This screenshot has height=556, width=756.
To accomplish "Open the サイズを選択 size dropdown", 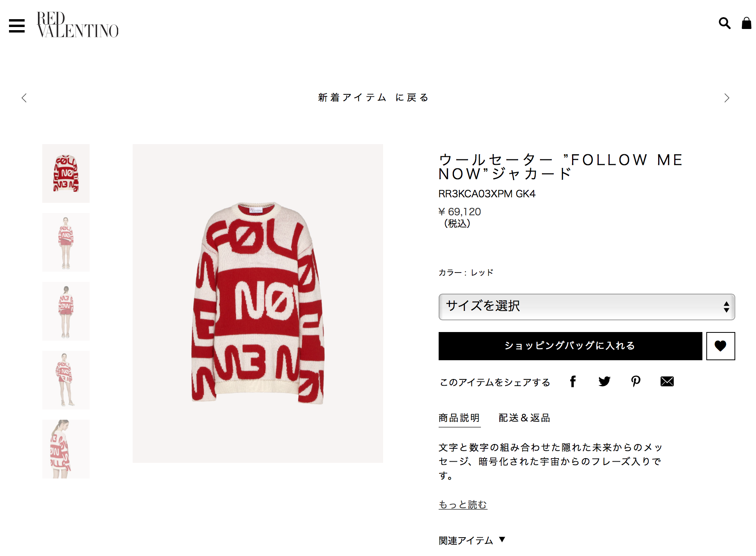I will 587,307.
